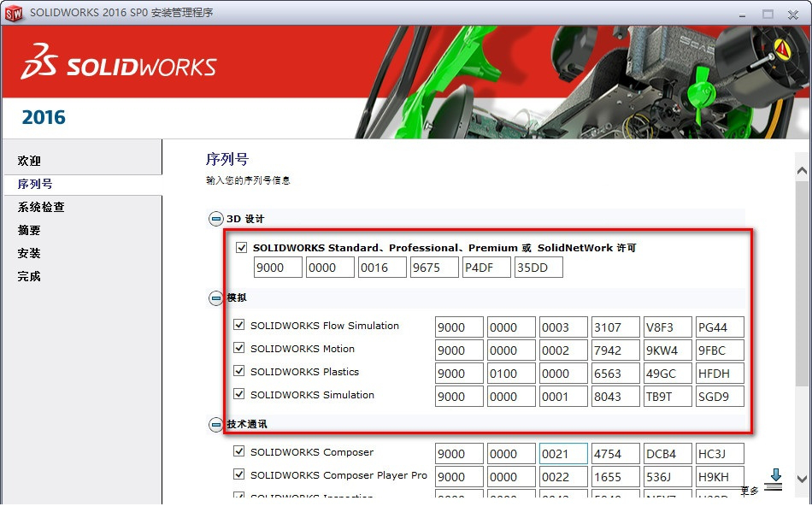Click the SOLIDWORKS Flow Simulation label
This screenshot has width=812, height=524.
[x=325, y=326]
